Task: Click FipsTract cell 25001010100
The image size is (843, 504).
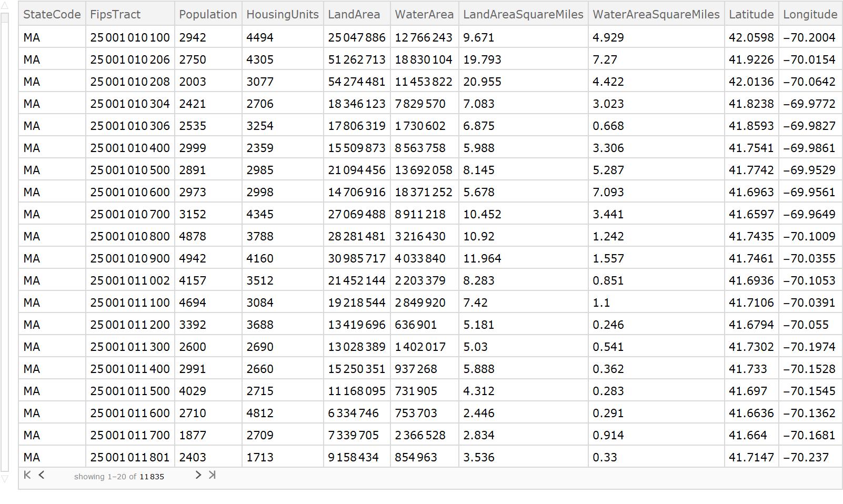Action: 130,37
